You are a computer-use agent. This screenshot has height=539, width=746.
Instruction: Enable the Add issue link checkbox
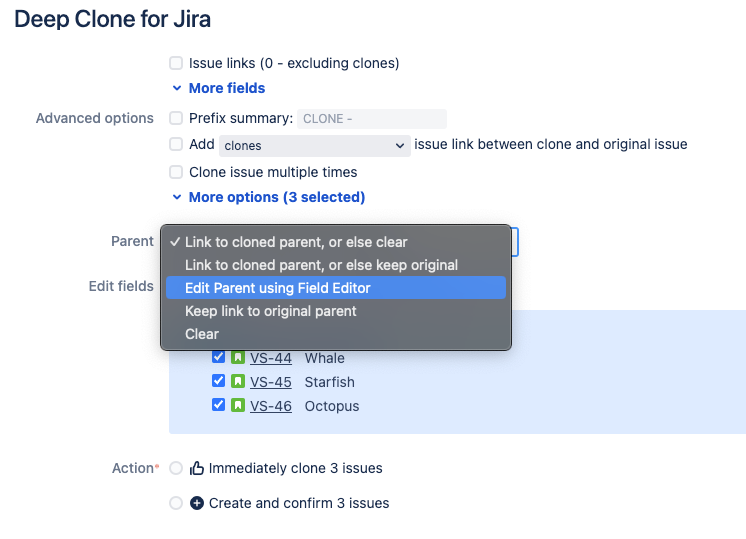[176, 144]
